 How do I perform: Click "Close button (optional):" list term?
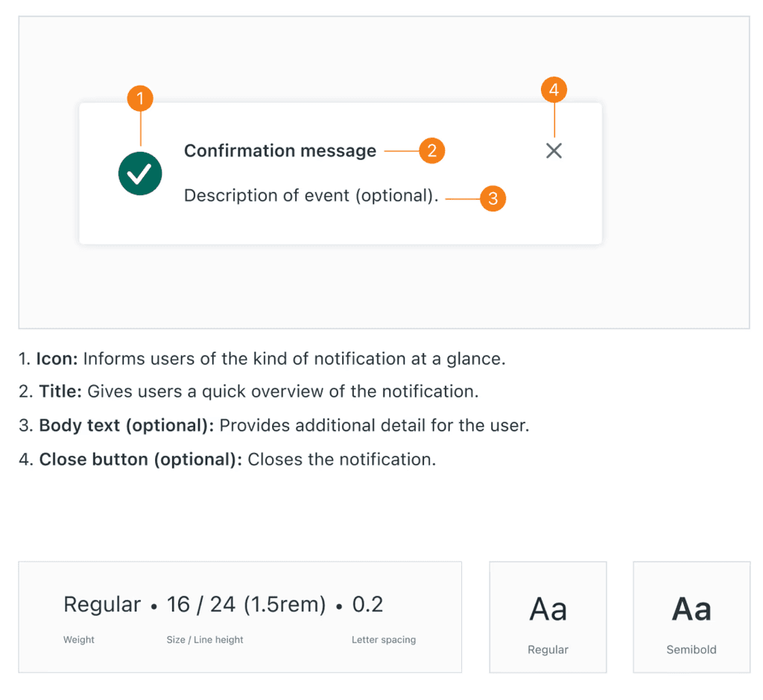pos(140,459)
